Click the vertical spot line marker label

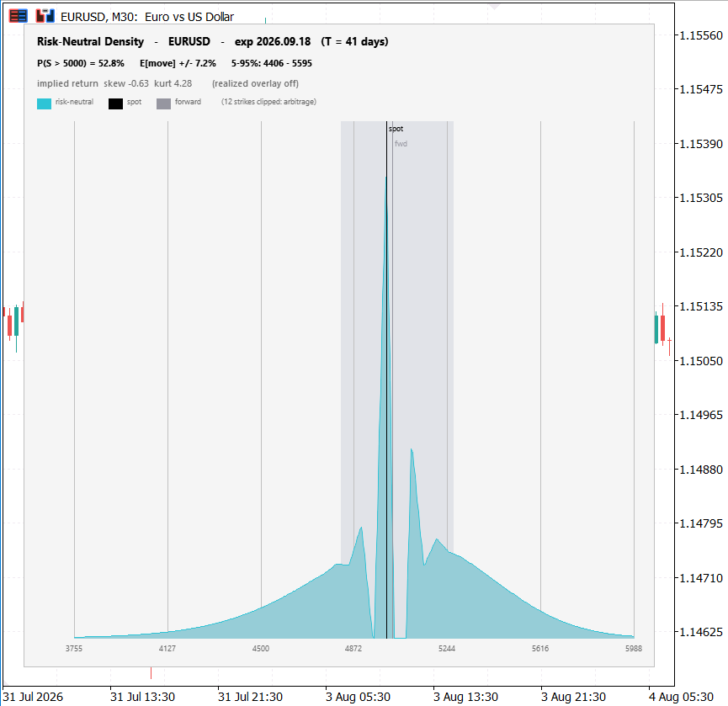(396, 129)
